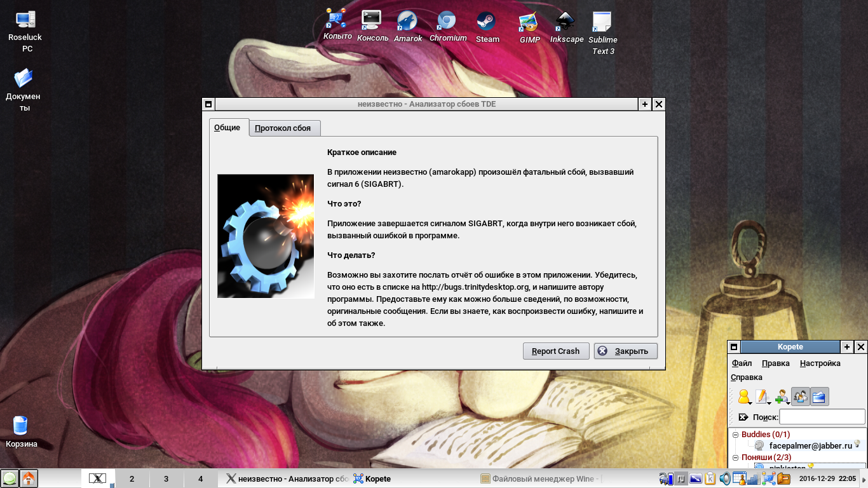Switch to virtual desktop 3

click(166, 479)
